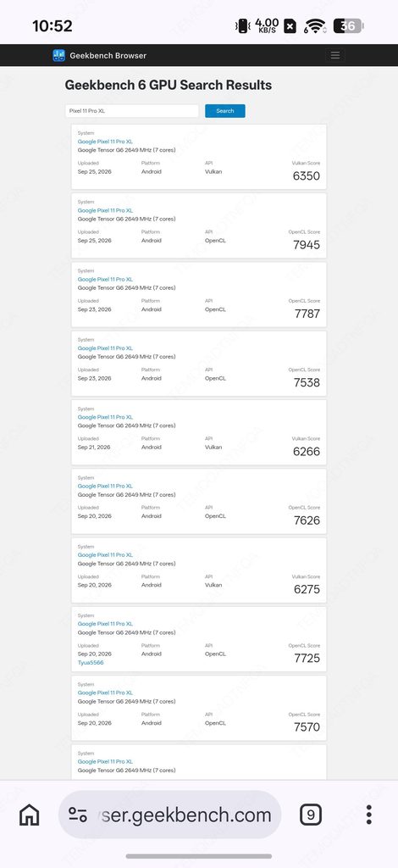The image size is (398, 868).
Task: Go to browser home page icon
Action: [x=30, y=815]
